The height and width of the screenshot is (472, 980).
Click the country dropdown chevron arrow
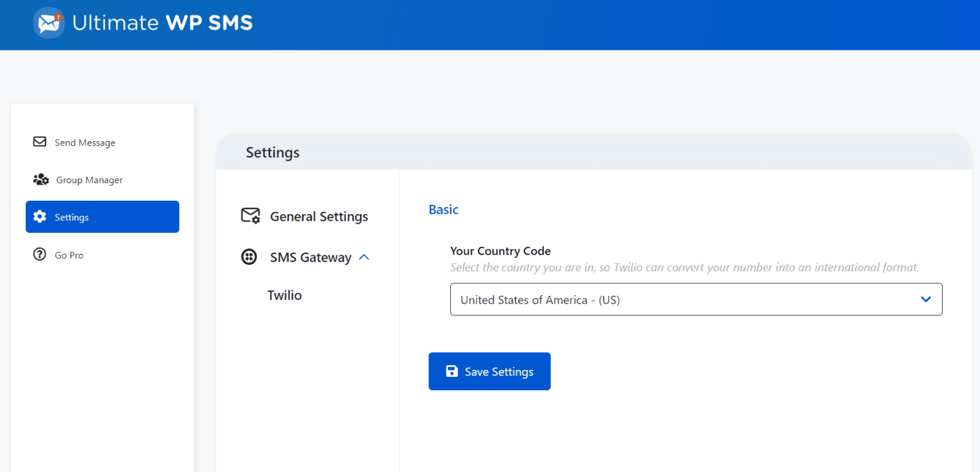[926, 299]
